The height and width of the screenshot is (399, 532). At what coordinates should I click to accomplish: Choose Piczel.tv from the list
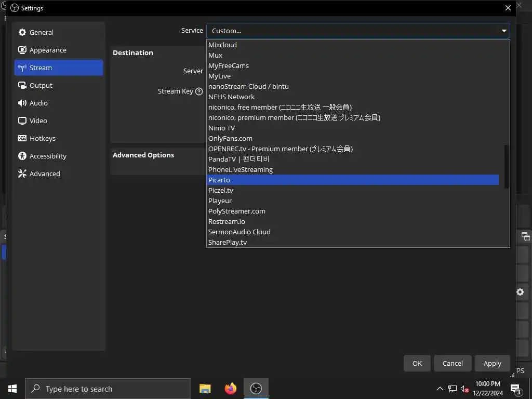pyautogui.click(x=353, y=190)
